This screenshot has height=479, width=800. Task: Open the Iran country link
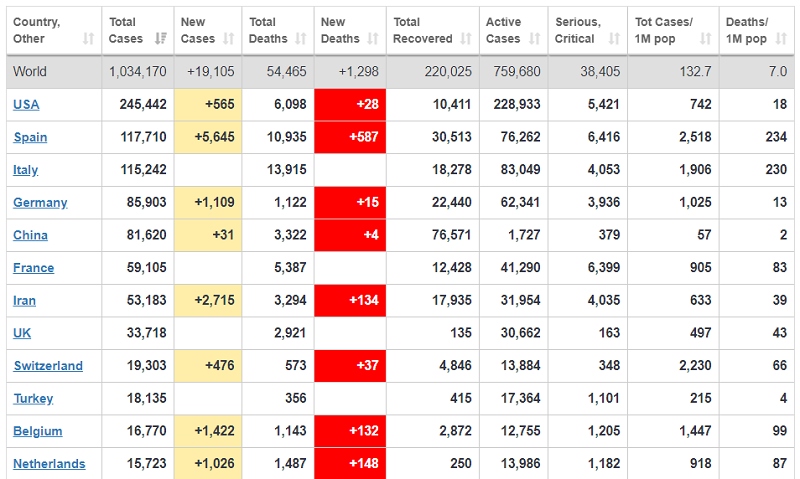[25, 301]
